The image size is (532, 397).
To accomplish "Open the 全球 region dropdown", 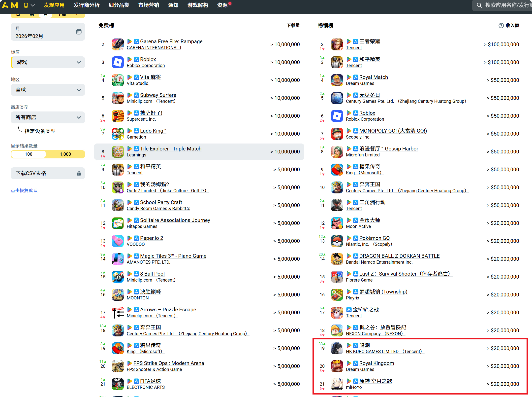I will tap(48, 90).
